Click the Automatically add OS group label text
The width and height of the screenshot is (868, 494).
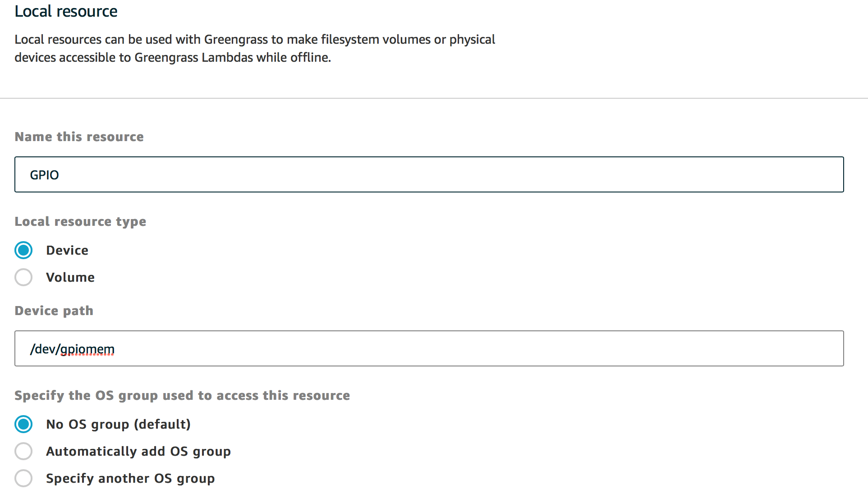(138, 451)
